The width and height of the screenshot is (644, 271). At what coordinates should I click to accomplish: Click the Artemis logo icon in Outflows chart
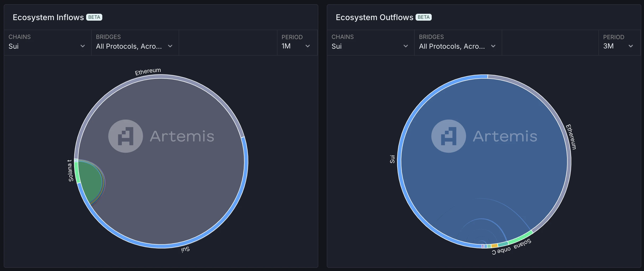pyautogui.click(x=448, y=136)
